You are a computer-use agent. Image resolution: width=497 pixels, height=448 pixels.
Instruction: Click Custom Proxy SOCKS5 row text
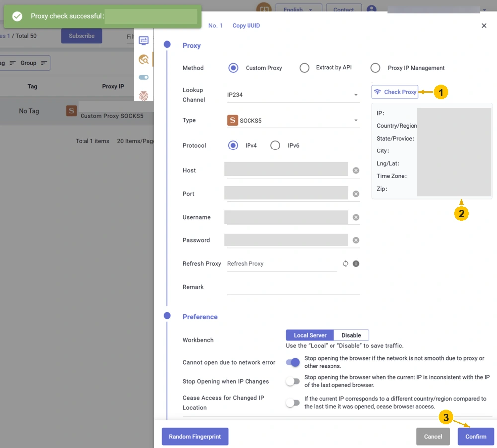point(111,116)
